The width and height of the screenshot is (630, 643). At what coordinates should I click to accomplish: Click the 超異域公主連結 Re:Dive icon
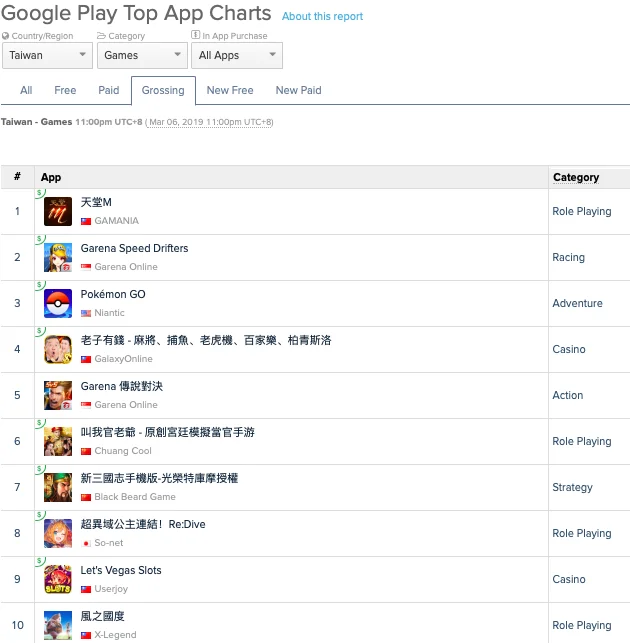click(58, 533)
